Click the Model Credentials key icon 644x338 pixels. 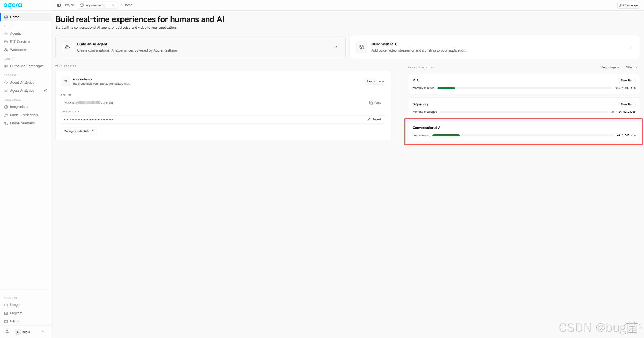(x=6, y=115)
